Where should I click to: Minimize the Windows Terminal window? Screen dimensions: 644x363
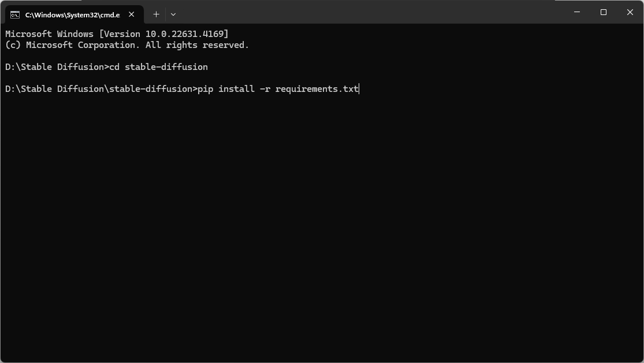[x=576, y=12]
